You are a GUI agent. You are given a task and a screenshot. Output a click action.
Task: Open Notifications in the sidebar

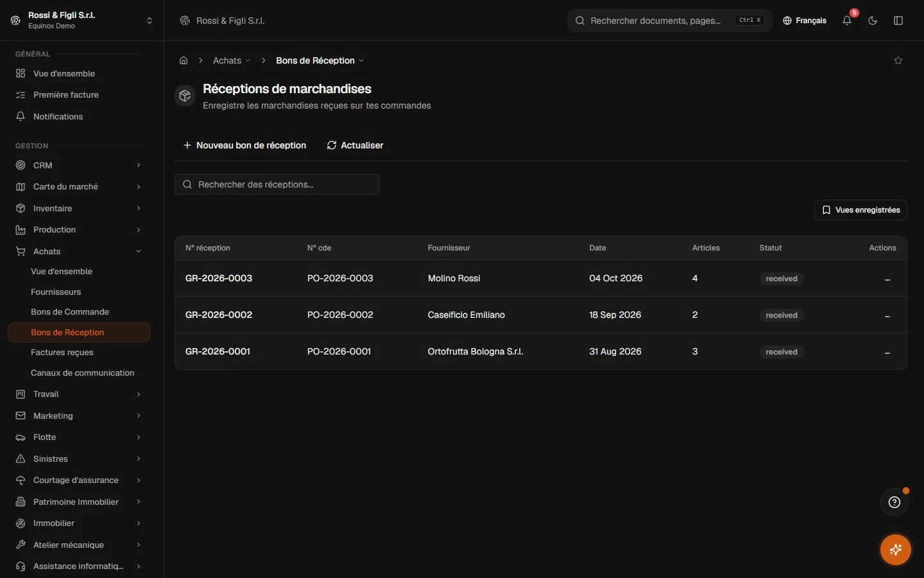coord(78,116)
